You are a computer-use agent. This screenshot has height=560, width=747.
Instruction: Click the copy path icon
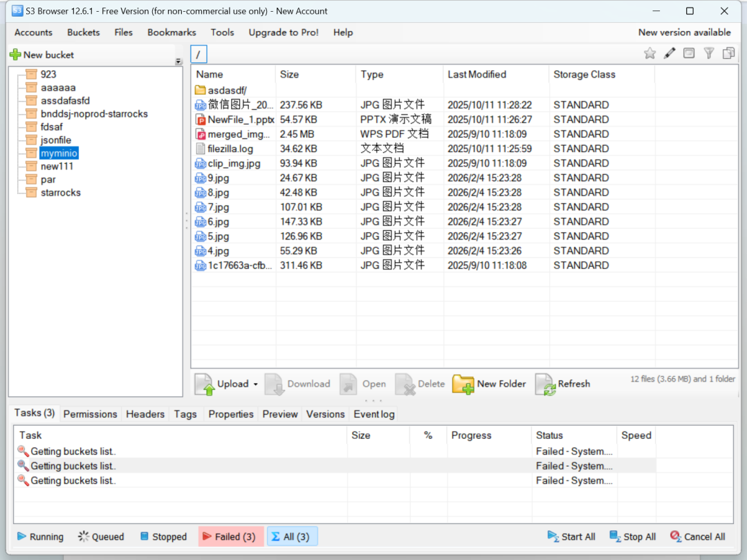(728, 53)
